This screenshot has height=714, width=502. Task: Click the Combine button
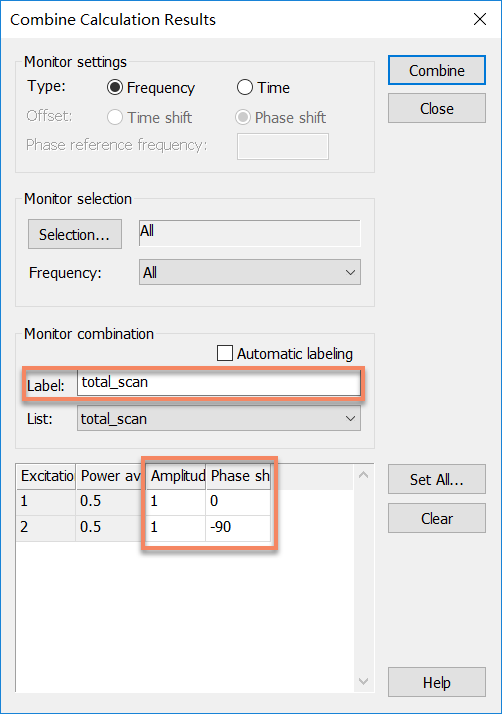coord(436,70)
